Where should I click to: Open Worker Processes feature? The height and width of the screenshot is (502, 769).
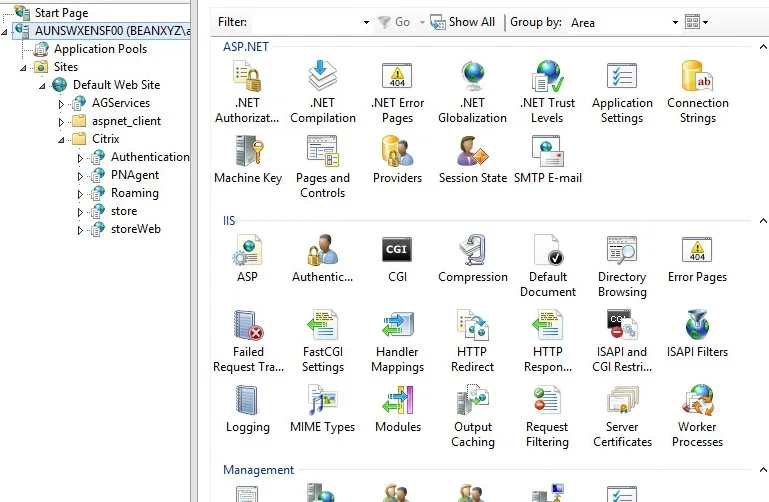(697, 416)
